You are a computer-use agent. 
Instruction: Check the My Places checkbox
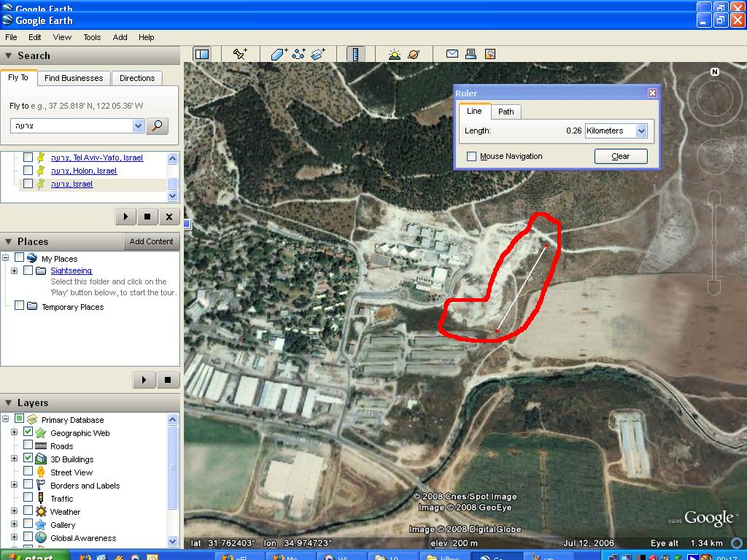[19, 257]
